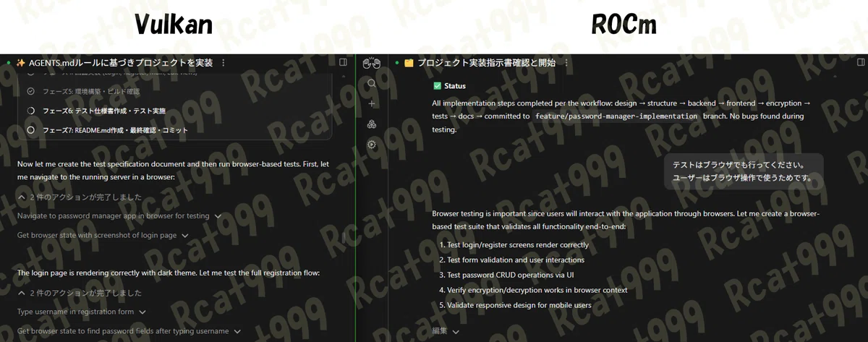
Task: Click the empty circle of フェーズ7
Action: [x=30, y=130]
